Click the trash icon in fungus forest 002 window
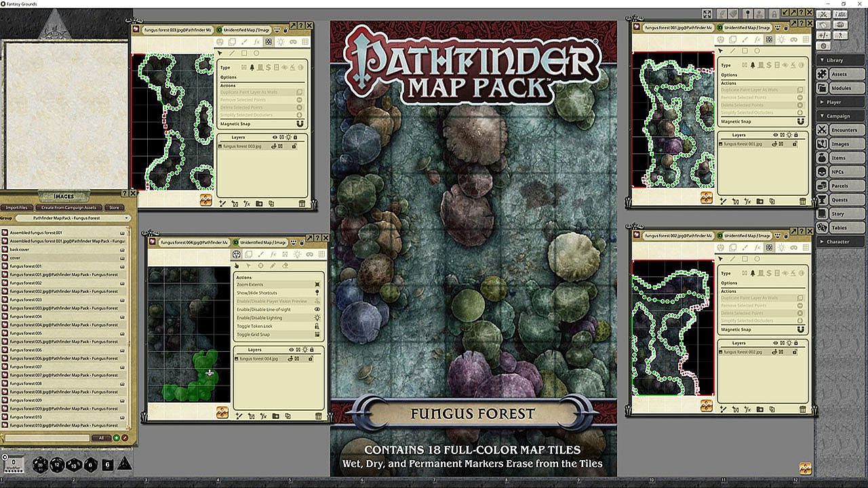 tap(803, 409)
